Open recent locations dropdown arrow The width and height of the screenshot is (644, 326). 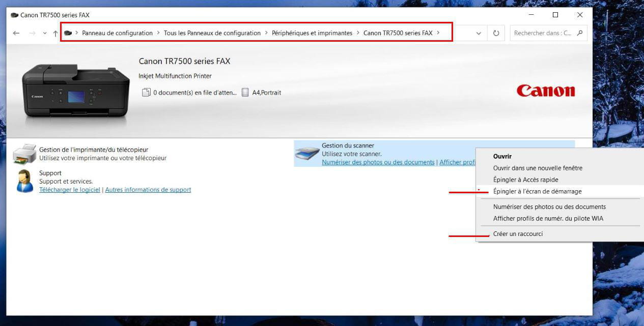(45, 34)
